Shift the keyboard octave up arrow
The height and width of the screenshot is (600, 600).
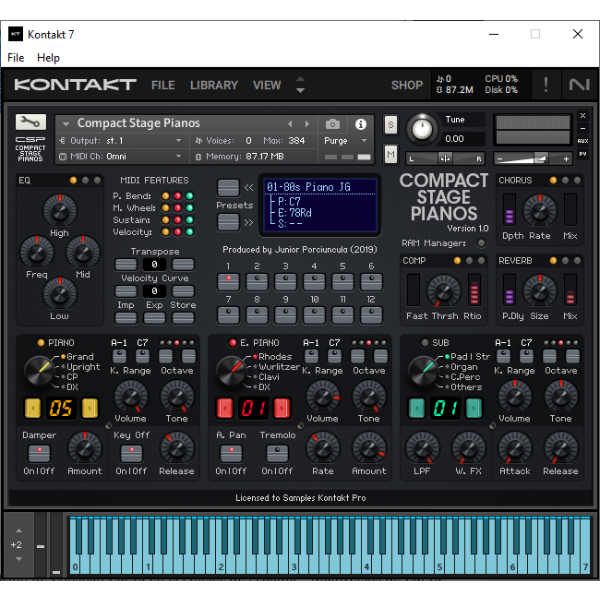19,531
